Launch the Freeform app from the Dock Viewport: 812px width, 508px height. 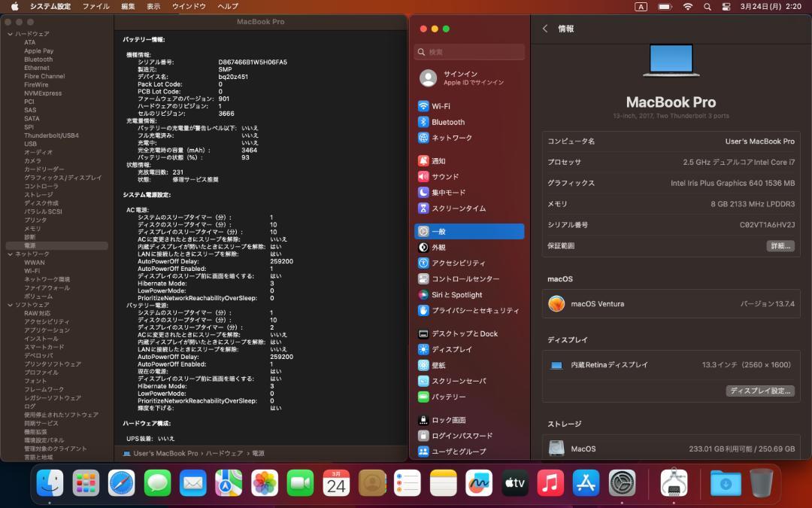pyautogui.click(x=479, y=484)
